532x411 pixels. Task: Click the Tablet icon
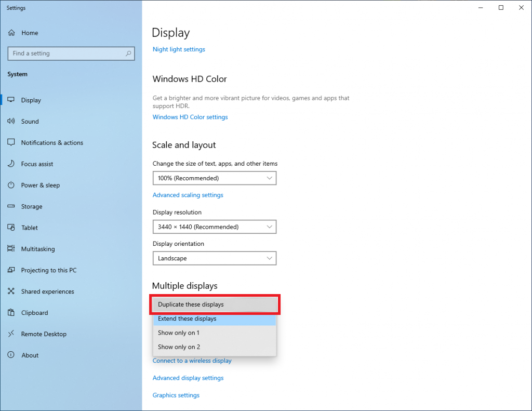11,228
